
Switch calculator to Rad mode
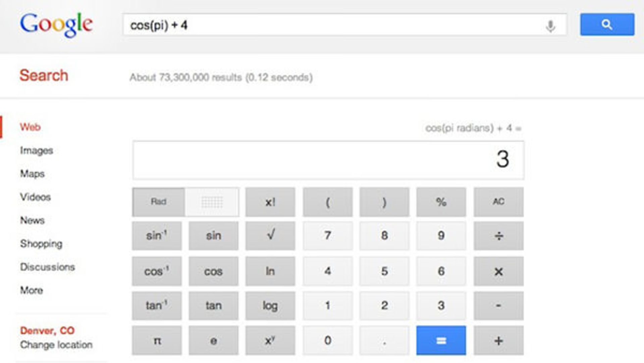point(158,202)
